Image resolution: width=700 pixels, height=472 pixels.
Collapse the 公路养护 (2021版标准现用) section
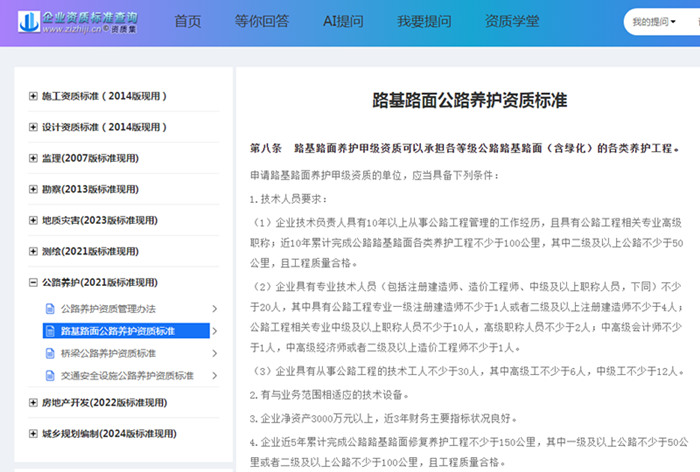tap(33, 283)
